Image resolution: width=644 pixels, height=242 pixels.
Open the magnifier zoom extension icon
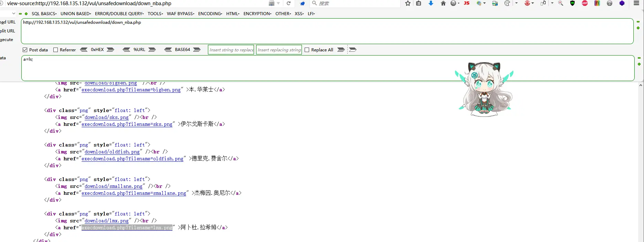(561, 3)
